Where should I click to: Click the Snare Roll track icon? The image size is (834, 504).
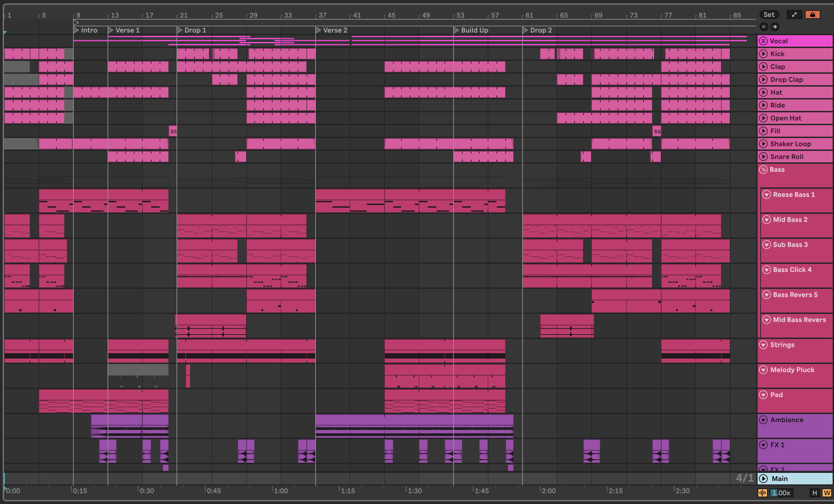coord(763,157)
